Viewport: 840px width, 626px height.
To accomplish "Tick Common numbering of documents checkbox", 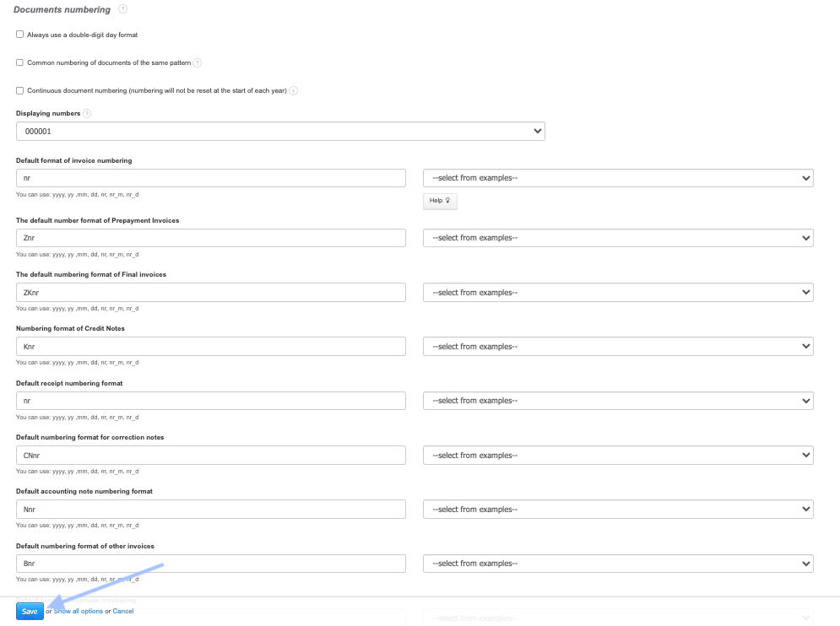I will coord(20,62).
